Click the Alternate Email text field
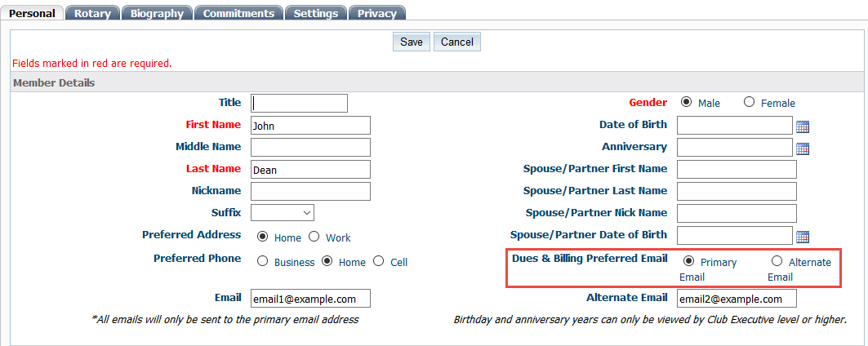This screenshot has width=868, height=346. tap(737, 299)
